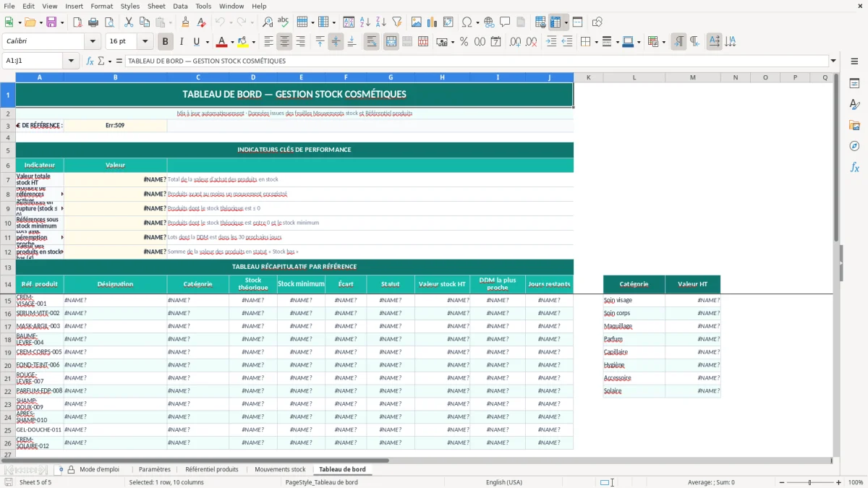Toggle Center Vertically alignment
The height and width of the screenshot is (488, 868).
pos(336,42)
